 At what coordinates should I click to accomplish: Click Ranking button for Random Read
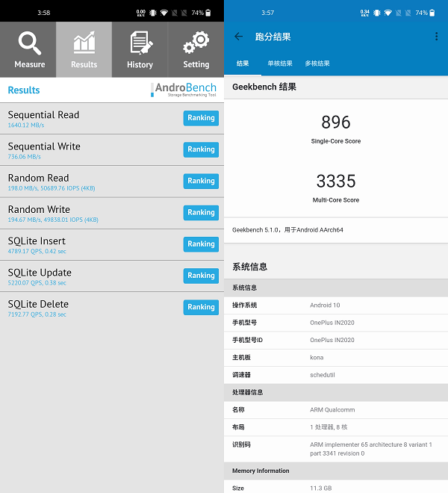[x=201, y=181]
